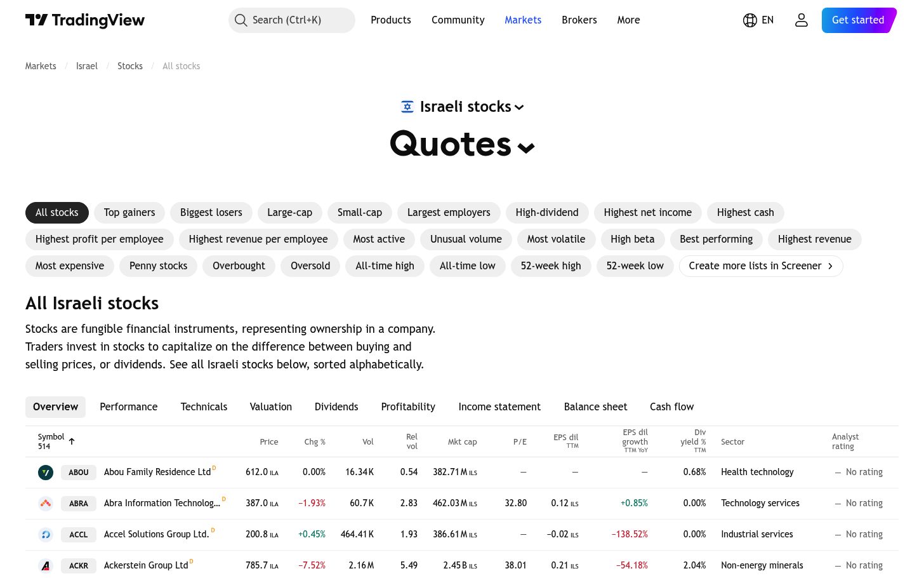The height and width of the screenshot is (578, 924).
Task: Open the Brokers menu
Action: pos(579,20)
